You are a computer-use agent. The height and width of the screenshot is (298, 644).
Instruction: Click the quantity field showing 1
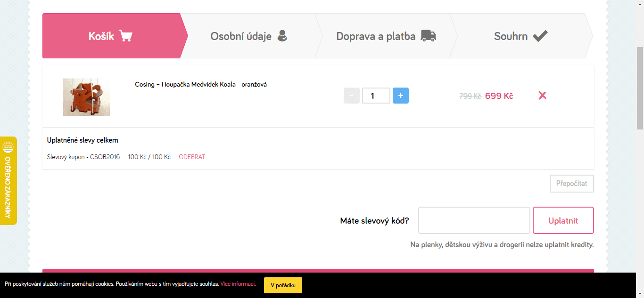point(376,95)
